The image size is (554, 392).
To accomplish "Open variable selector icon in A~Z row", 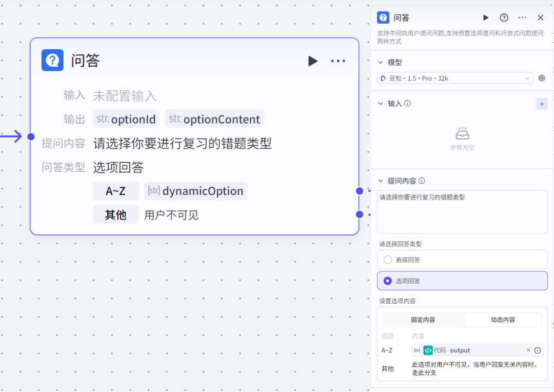I will point(538,350).
